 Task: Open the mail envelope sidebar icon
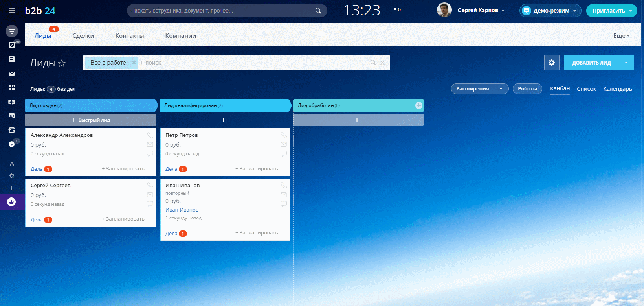[x=12, y=74]
